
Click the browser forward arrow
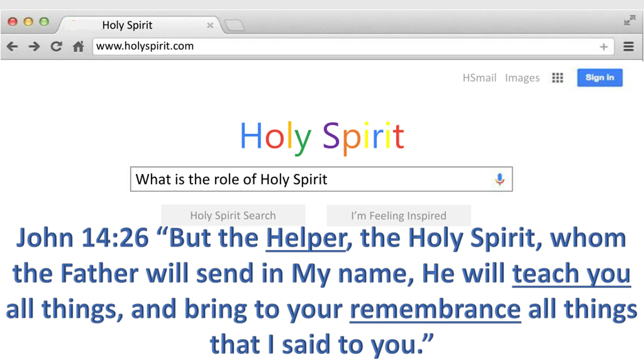[34, 47]
